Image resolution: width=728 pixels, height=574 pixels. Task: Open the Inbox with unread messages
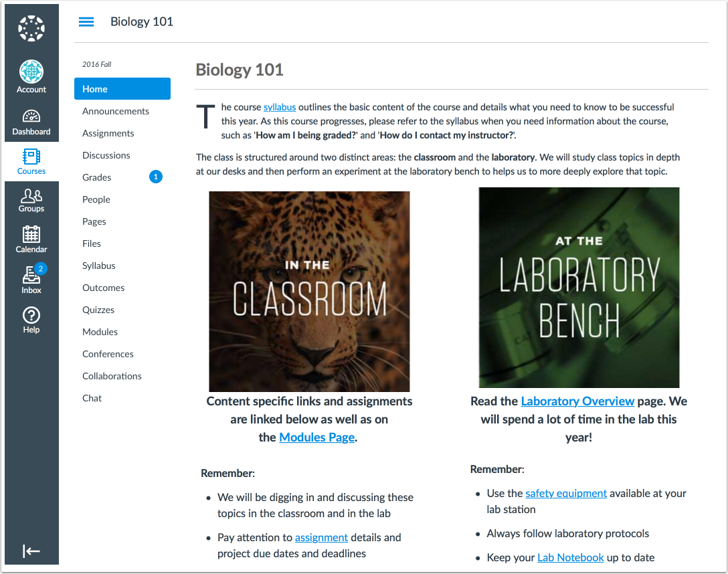click(x=31, y=280)
